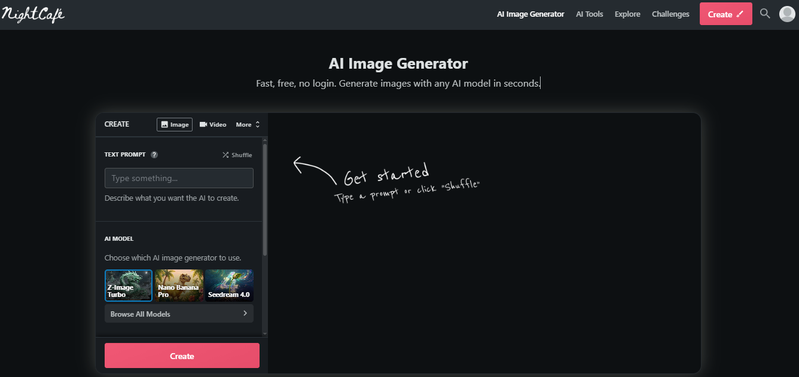
Task: Select the Nano Banana Pro model thumbnail
Action: [x=179, y=285]
